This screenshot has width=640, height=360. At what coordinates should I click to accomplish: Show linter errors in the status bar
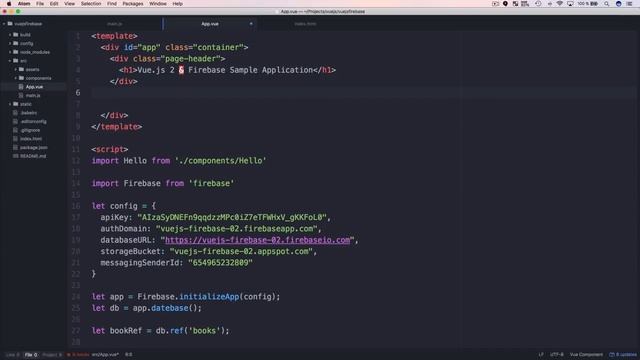pyautogui.click(x=78, y=355)
